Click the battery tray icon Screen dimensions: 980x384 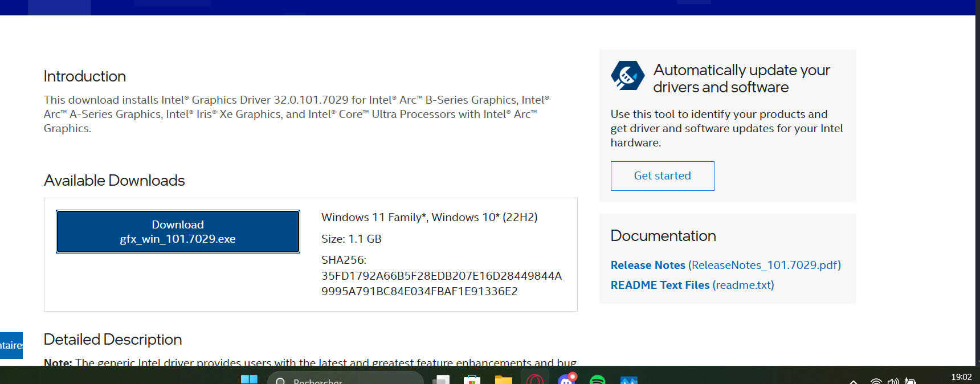point(910,381)
